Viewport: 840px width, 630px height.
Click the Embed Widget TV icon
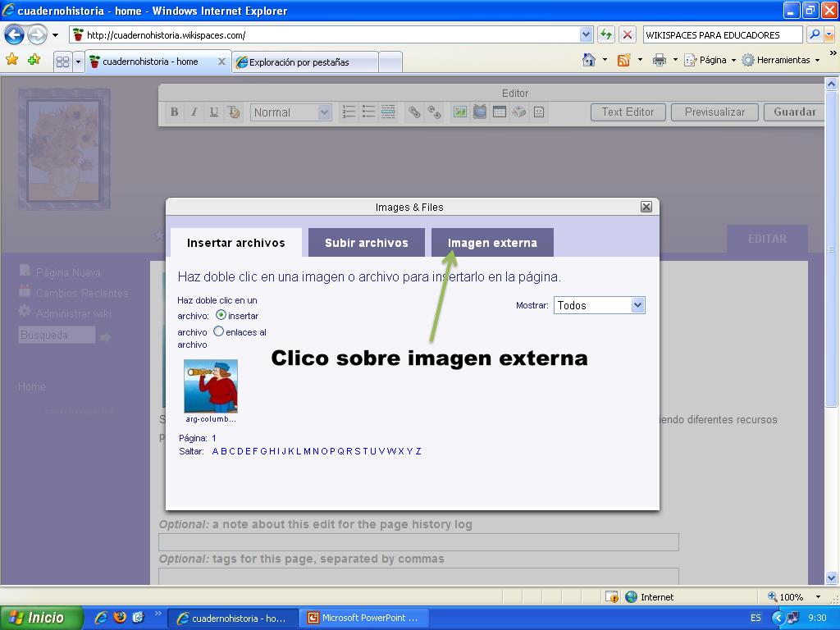click(x=480, y=112)
